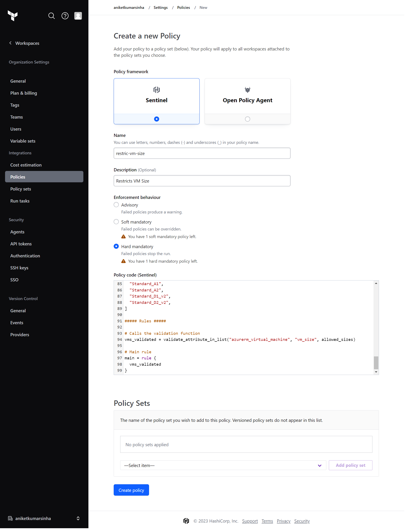The width and height of the screenshot is (408, 532).
Task: Click the HashiCorp logo in the footer
Action: pos(186,521)
